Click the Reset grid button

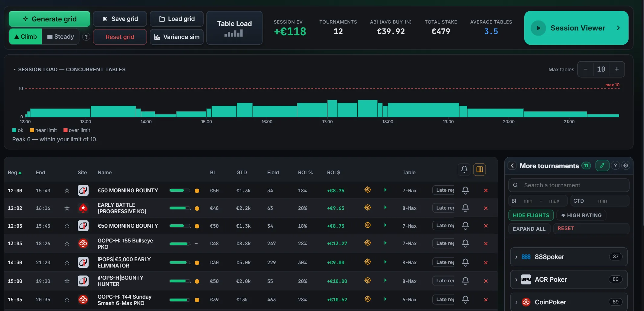click(120, 37)
